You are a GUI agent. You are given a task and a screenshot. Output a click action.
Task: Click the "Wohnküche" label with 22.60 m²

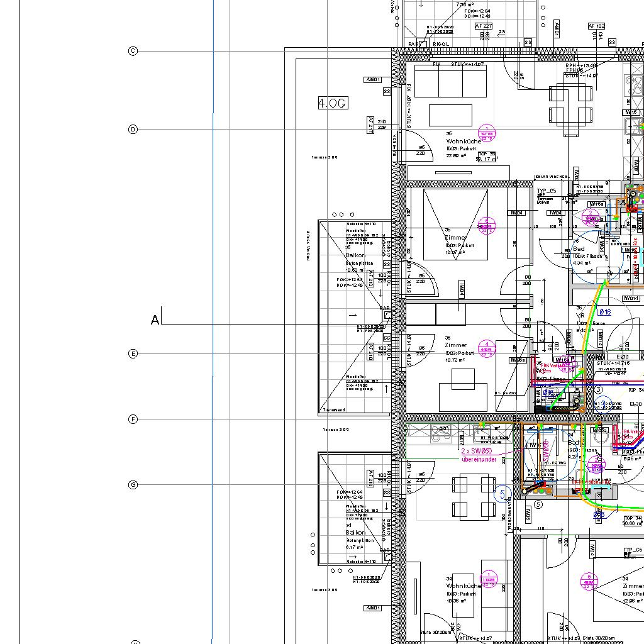[464, 142]
